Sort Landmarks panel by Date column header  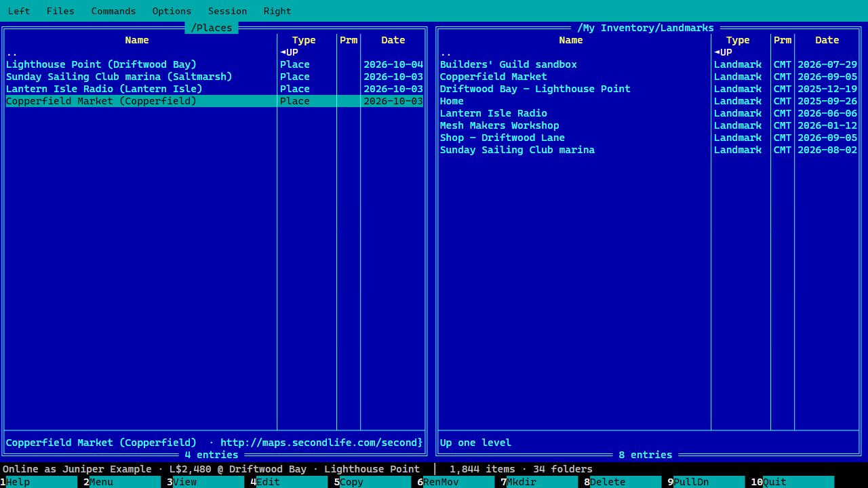pos(827,40)
